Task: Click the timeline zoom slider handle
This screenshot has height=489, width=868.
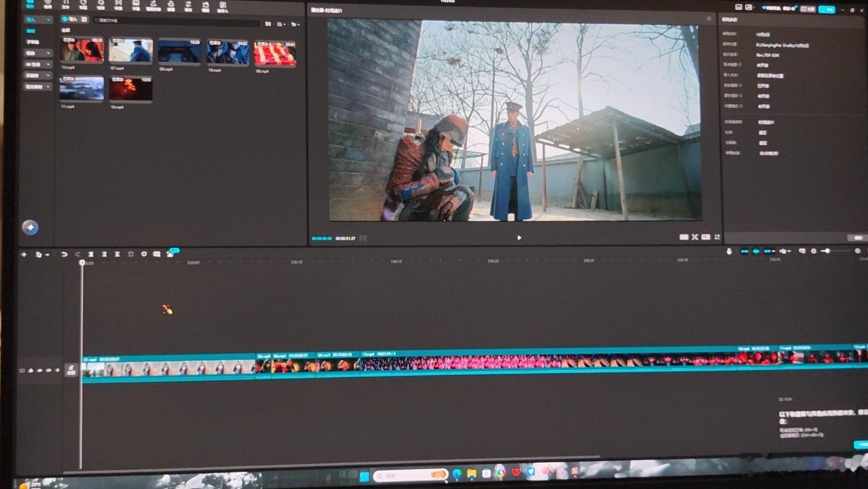Action: [827, 251]
